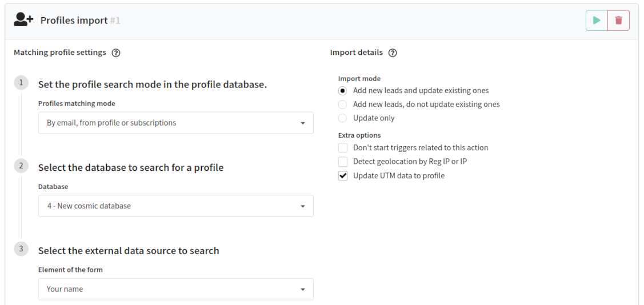Enable 'Don't start triggers related to this action'
The height and width of the screenshot is (305, 644).
click(343, 147)
